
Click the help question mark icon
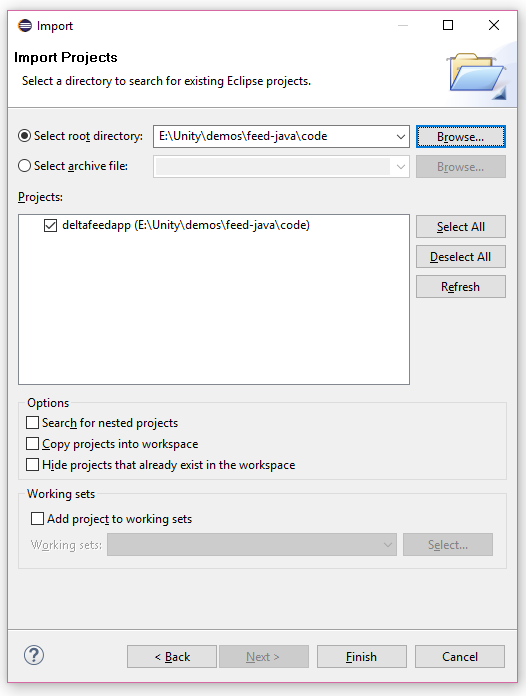click(34, 655)
